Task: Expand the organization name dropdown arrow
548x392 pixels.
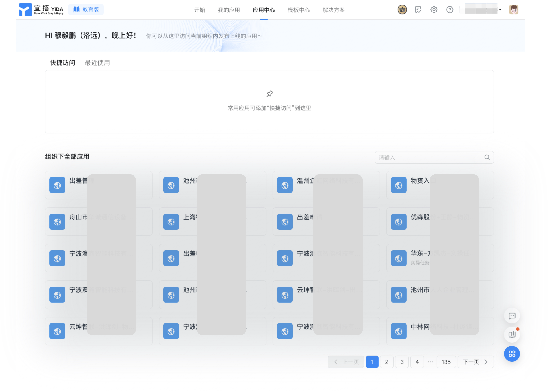Action: 500,10
